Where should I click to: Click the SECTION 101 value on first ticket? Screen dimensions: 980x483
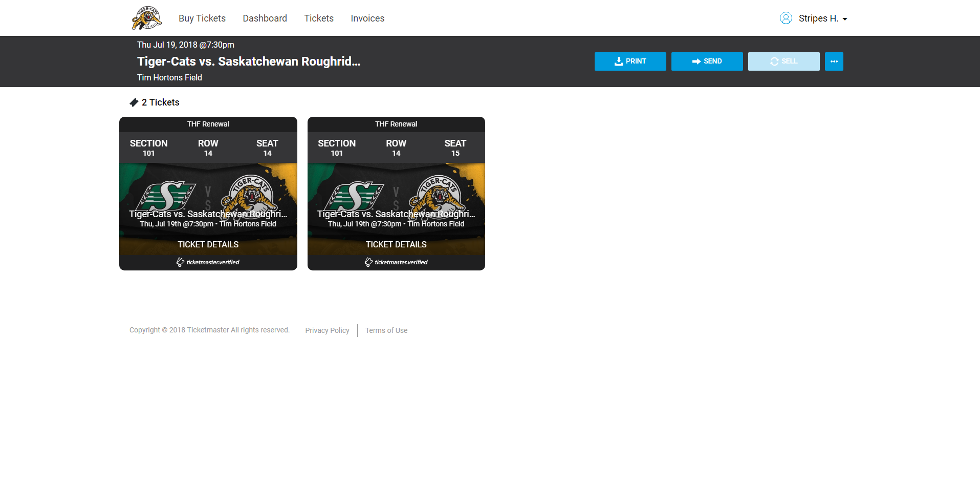(x=149, y=153)
